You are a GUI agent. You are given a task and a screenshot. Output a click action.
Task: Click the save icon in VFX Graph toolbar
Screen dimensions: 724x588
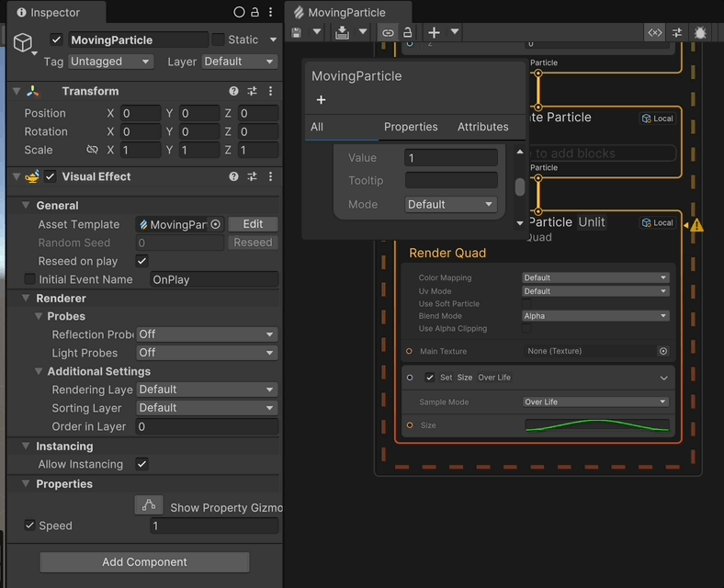pyautogui.click(x=297, y=32)
